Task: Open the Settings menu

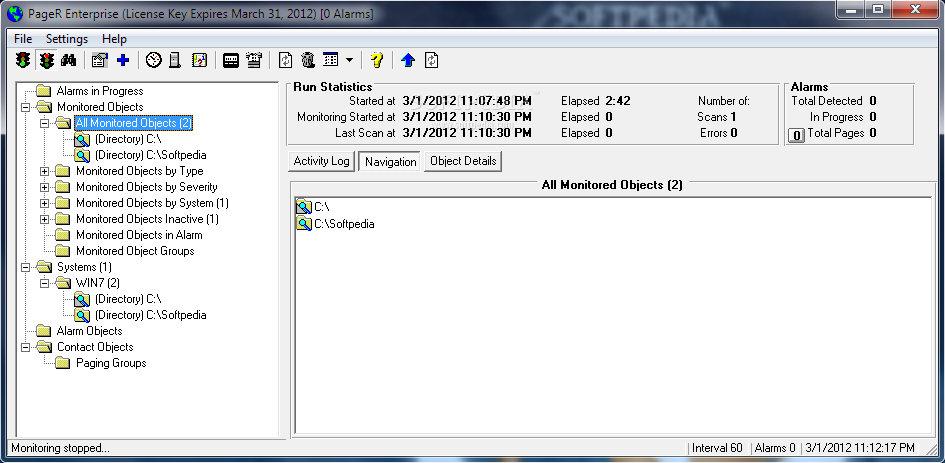Action: click(x=67, y=39)
